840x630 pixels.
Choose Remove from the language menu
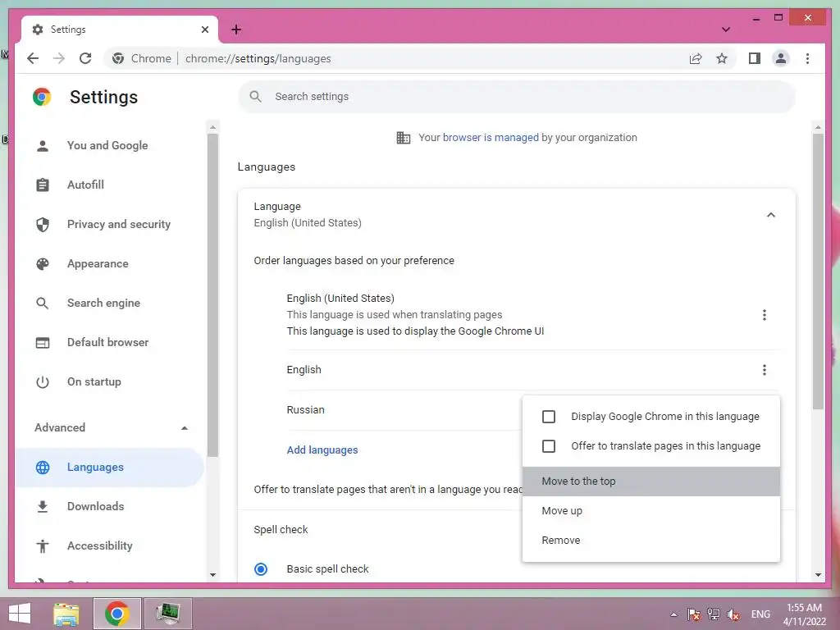click(x=651, y=540)
